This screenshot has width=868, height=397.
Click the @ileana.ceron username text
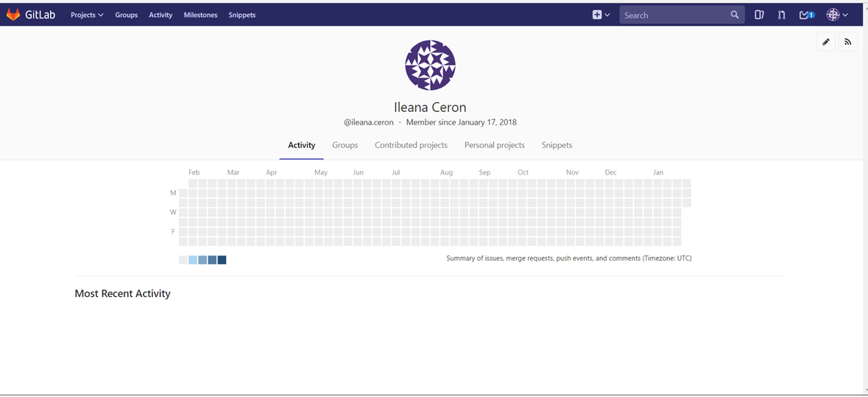coord(369,122)
